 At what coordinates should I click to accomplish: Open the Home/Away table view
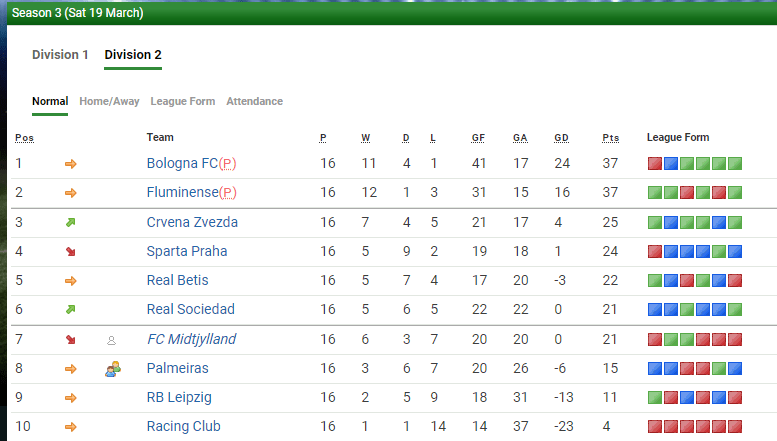tap(109, 101)
